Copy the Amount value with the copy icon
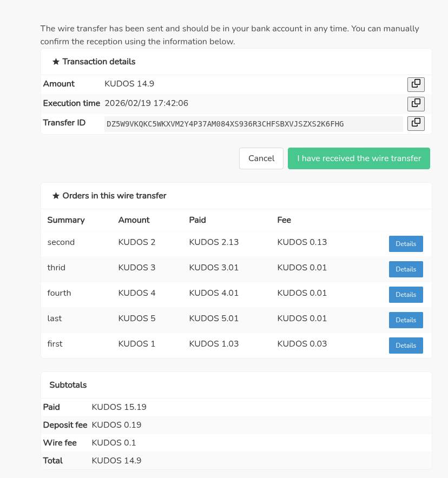This screenshot has width=448, height=478. tap(416, 84)
